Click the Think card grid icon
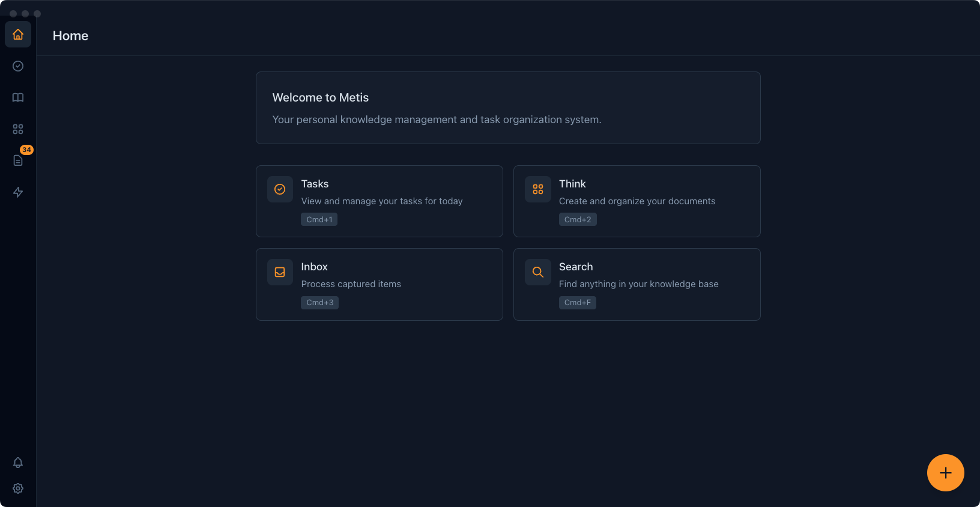Screen dimensions: 980x507 (538, 189)
